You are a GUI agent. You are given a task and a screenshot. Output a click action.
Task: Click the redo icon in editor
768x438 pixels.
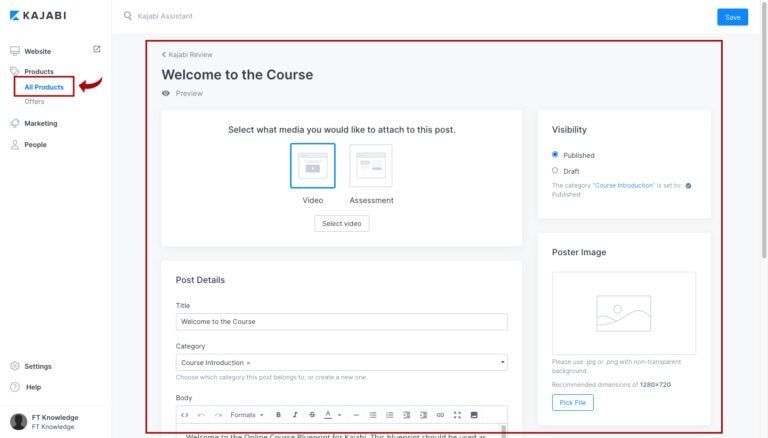click(218, 415)
